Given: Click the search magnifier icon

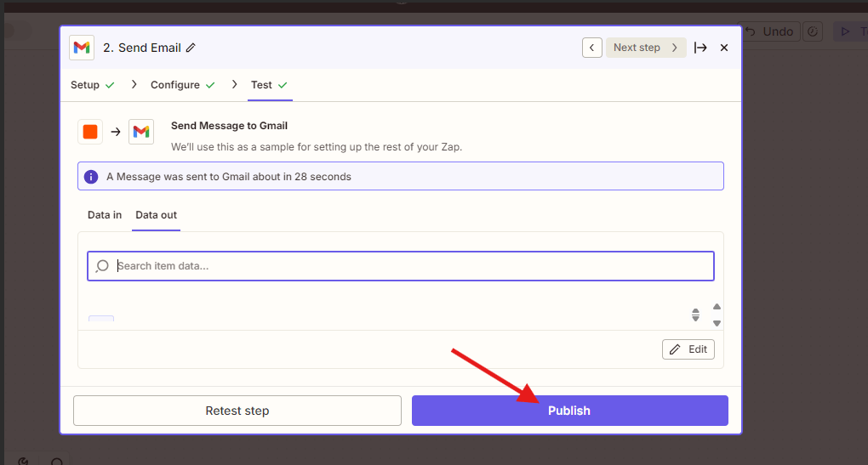Looking at the screenshot, I should (x=102, y=266).
